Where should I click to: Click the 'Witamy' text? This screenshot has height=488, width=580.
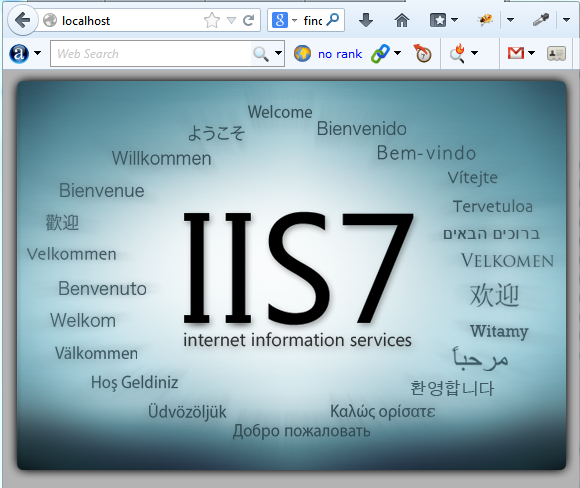[x=499, y=331]
